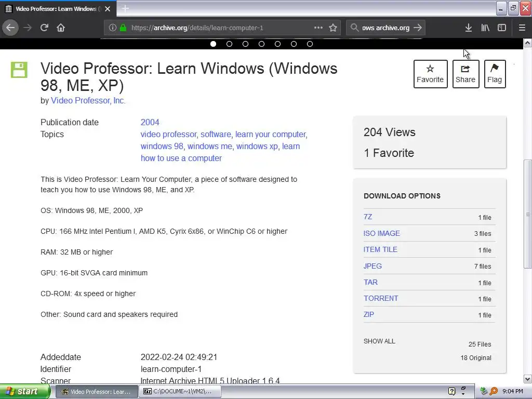532x399 pixels.
Task: Download the TORRENT file
Action: coord(381,298)
